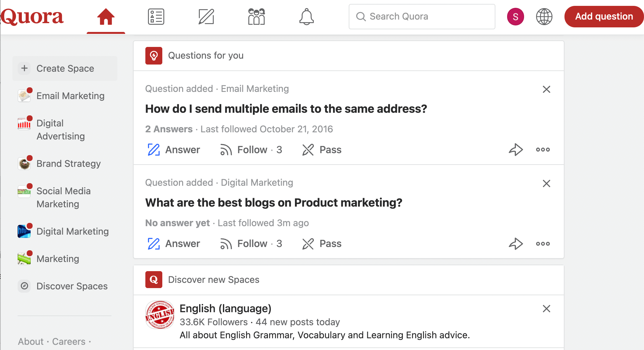Click Digital Marketing topic link in card
Image resolution: width=644 pixels, height=350 pixels.
(257, 182)
